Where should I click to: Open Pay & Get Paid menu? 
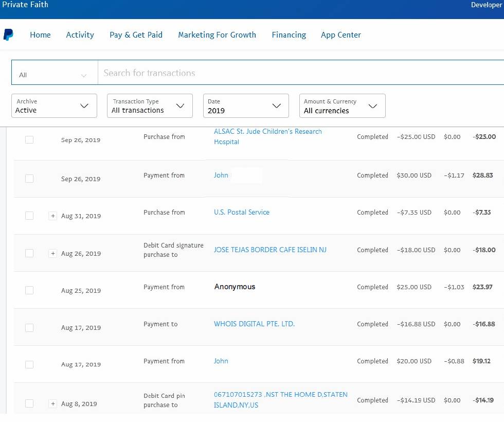(x=136, y=35)
